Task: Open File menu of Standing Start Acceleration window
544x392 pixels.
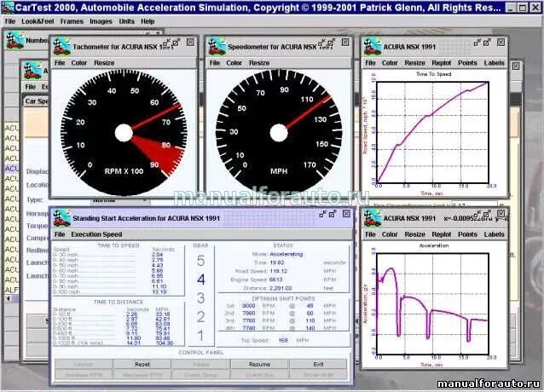Action: pos(60,234)
